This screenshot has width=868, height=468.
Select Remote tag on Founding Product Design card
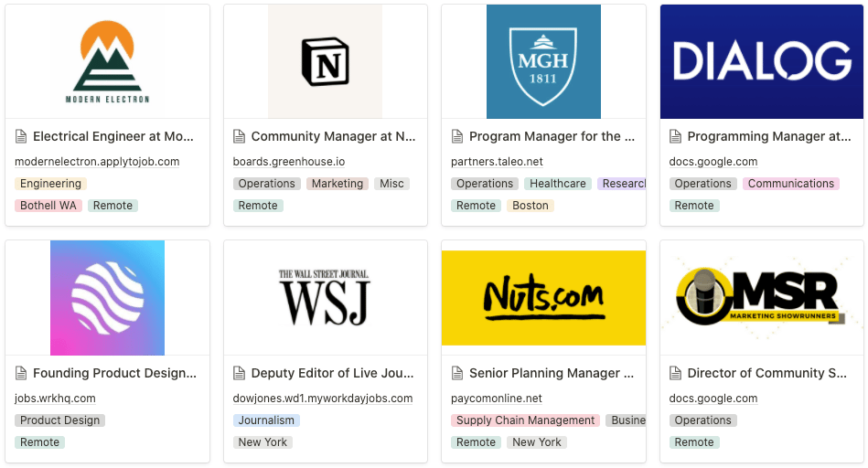[39, 442]
